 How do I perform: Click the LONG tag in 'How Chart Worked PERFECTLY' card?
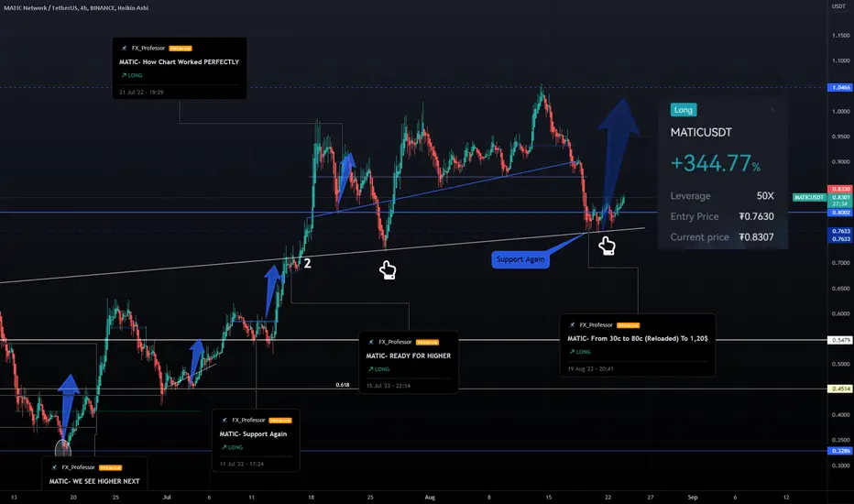point(131,76)
